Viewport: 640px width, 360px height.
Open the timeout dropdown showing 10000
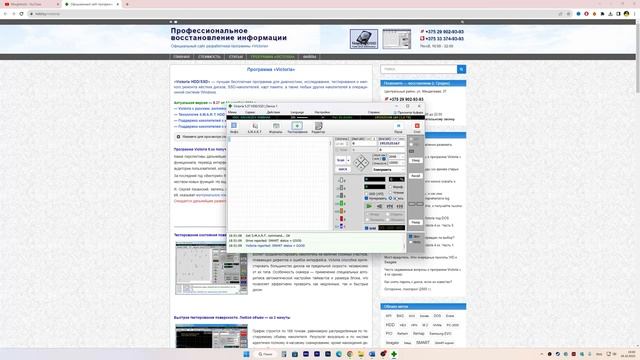coord(396,163)
